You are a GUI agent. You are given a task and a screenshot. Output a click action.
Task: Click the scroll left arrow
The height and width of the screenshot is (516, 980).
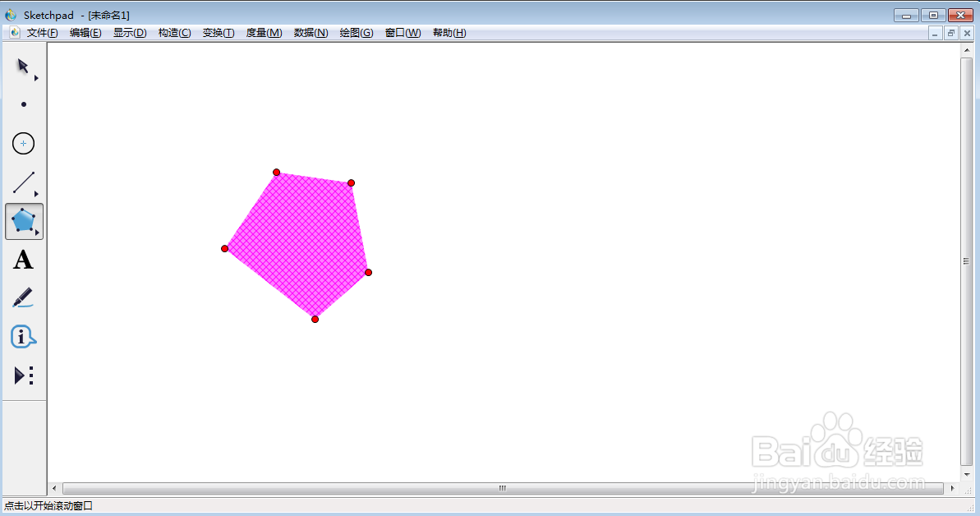click(54, 488)
